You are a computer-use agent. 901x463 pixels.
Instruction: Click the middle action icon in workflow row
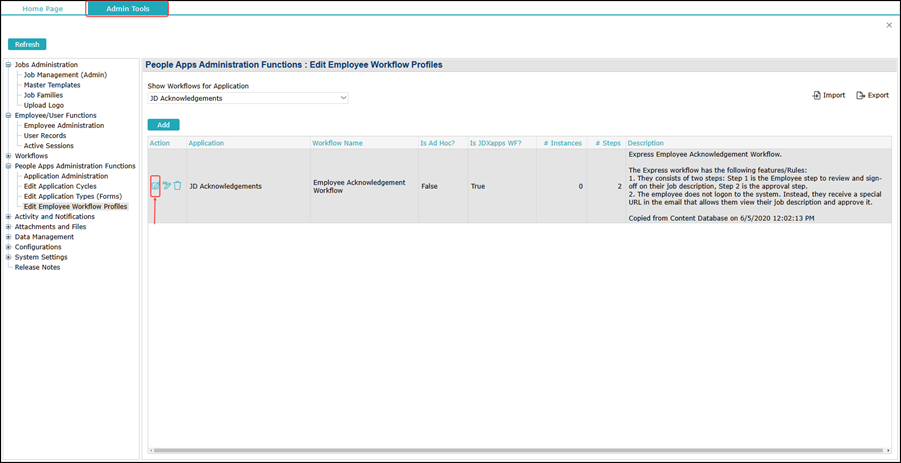tap(166, 186)
